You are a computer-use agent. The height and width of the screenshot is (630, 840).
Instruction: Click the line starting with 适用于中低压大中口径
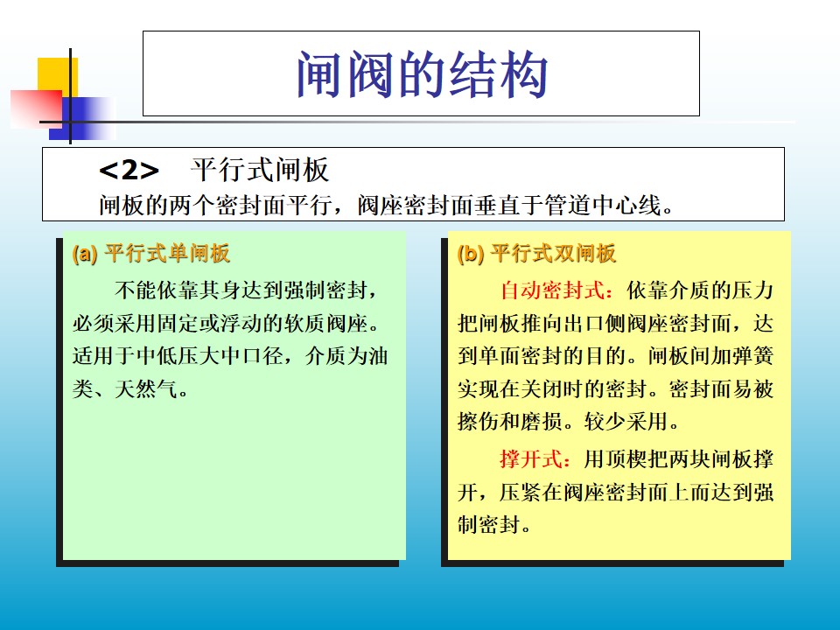[229, 357]
